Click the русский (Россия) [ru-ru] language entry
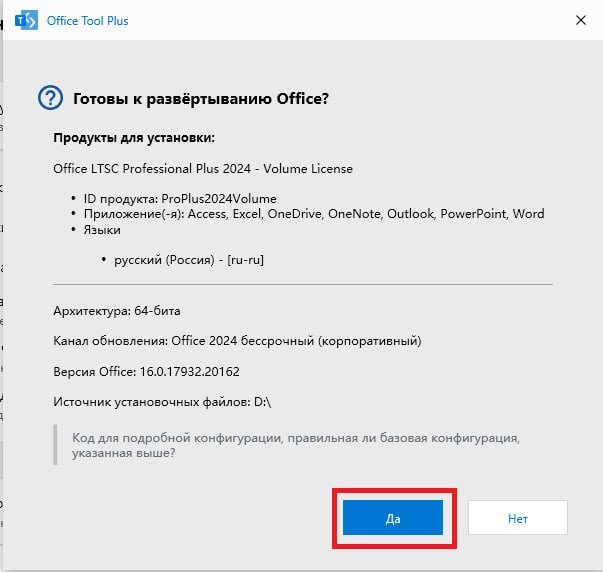The image size is (603, 572). click(x=189, y=260)
